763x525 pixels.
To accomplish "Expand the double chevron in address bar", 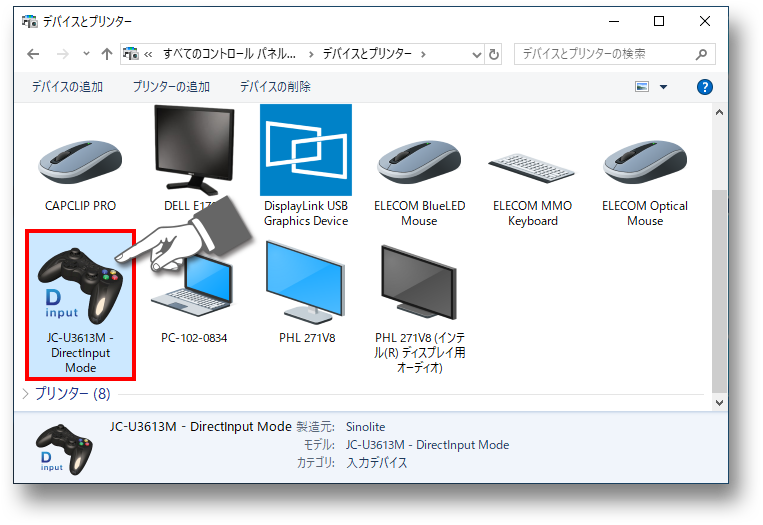I will coord(148,54).
